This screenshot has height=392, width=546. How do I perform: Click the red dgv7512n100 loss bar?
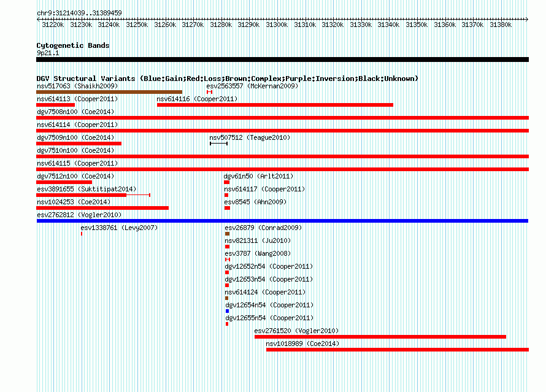64,182
